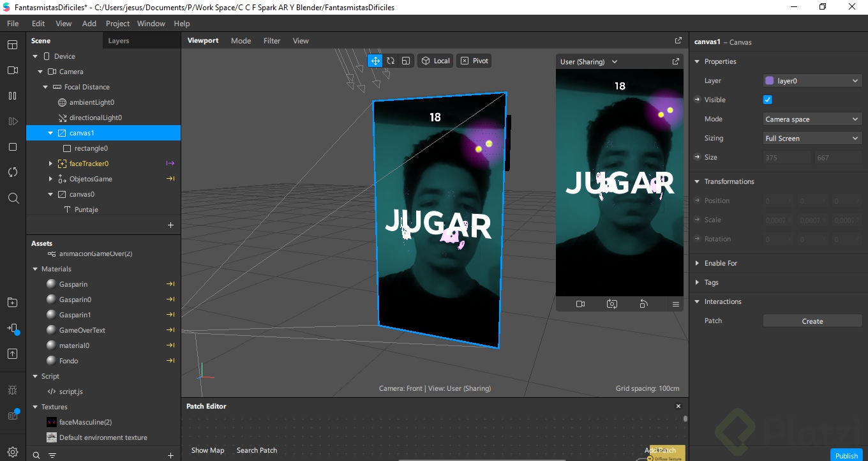The image size is (868, 461).
Task: Open the simulator hamburger menu
Action: 675,304
